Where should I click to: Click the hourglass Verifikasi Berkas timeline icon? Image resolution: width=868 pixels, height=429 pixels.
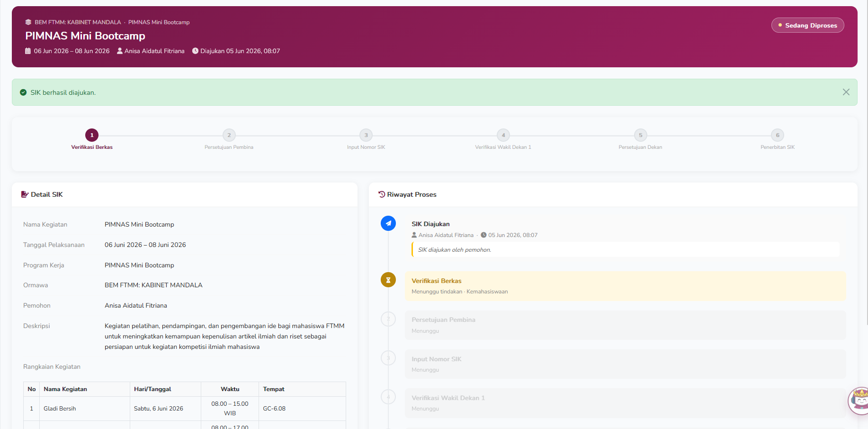(x=388, y=280)
